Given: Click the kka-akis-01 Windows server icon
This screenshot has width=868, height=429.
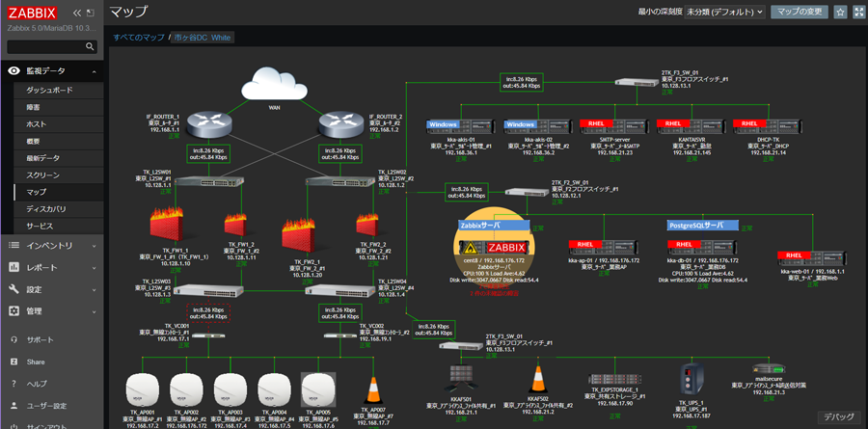Looking at the screenshot, I should point(462,128).
